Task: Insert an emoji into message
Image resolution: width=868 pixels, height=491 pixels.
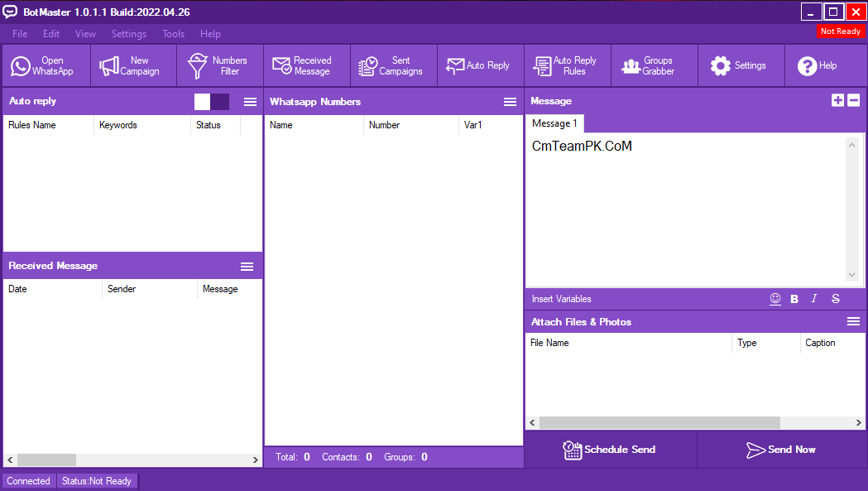Action: (x=775, y=299)
